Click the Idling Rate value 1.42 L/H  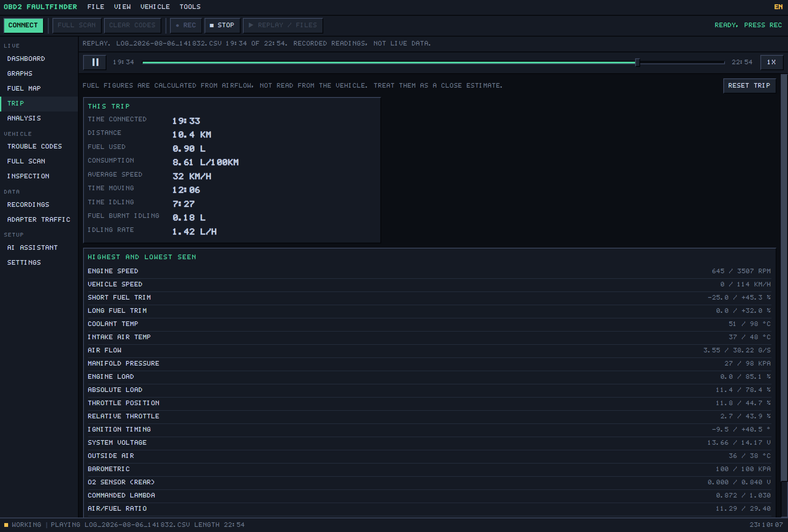(194, 232)
